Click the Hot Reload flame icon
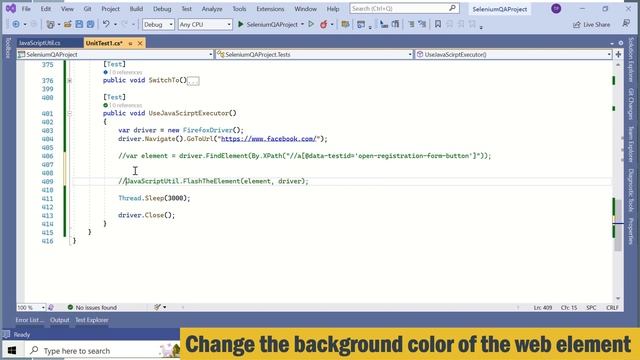The width and height of the screenshot is (640, 360). click(324, 24)
